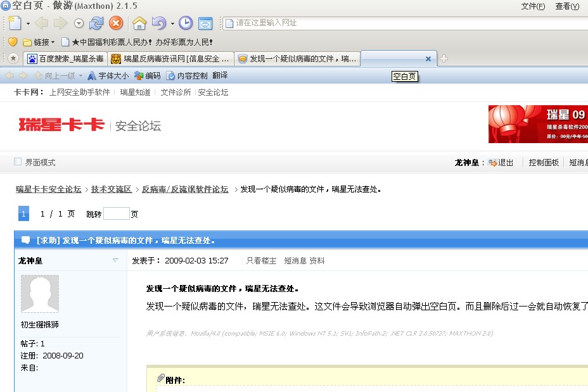Open 内容控制 content control
Image resolution: width=588 pixels, height=392 pixels.
pyautogui.click(x=187, y=76)
